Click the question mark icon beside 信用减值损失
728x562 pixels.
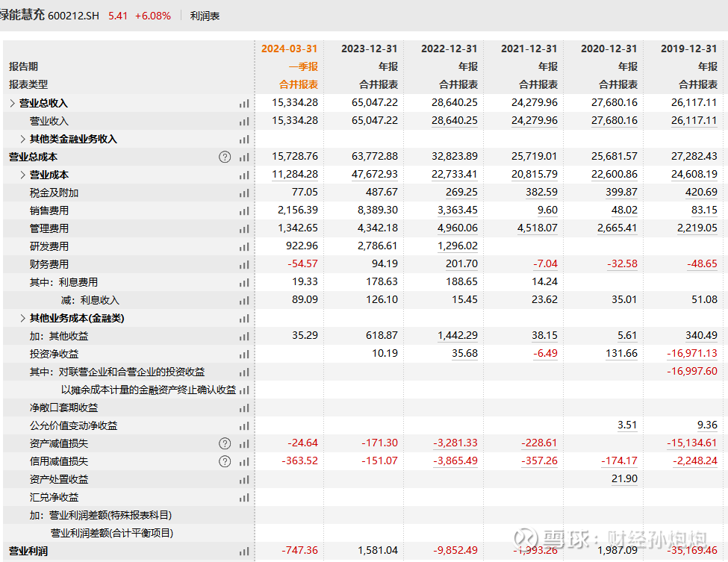[224, 460]
